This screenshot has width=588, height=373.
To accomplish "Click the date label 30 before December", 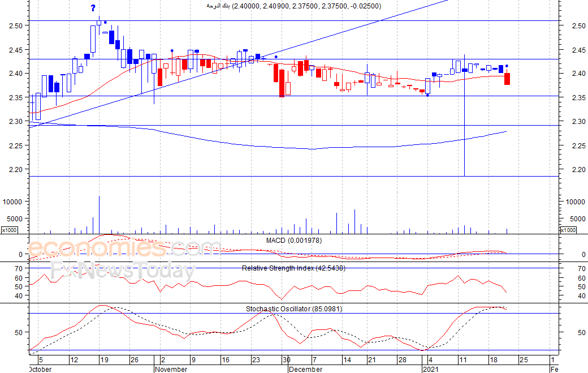I will pos(287,360).
